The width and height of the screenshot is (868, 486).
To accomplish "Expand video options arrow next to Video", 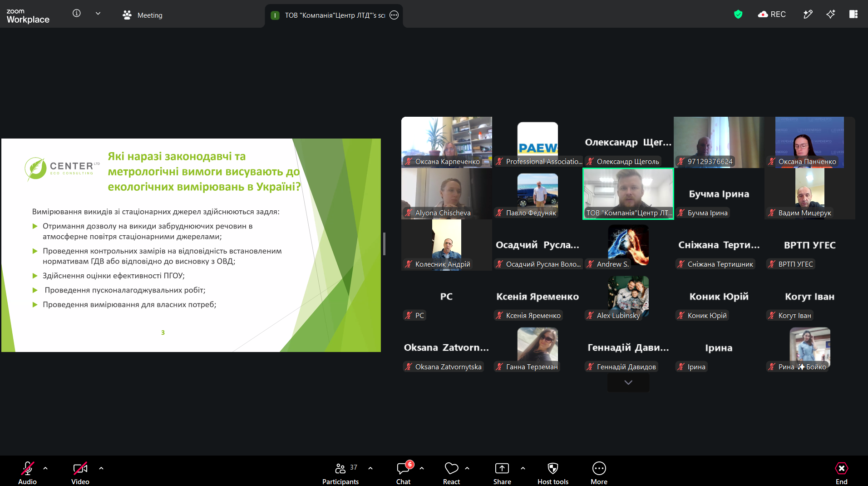I will [x=101, y=468].
